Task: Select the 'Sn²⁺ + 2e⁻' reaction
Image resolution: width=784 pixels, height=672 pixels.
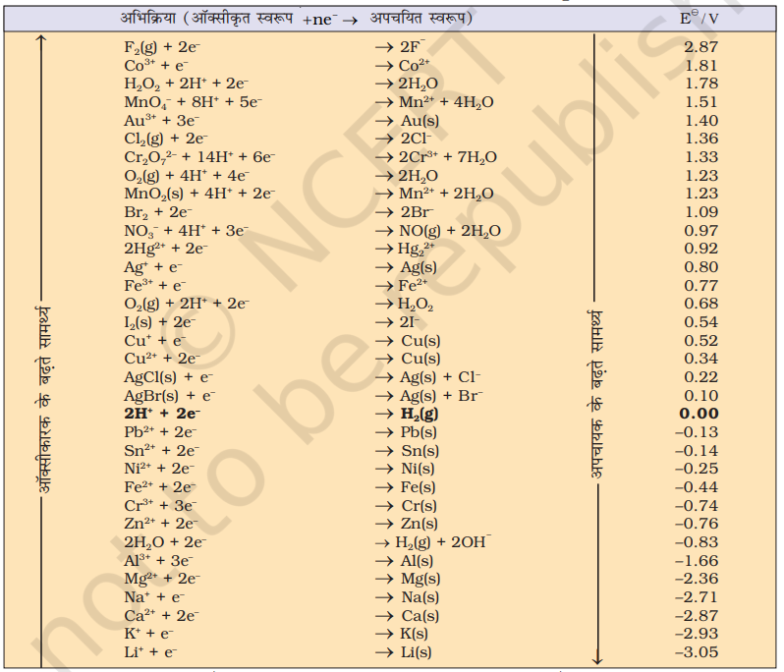Action: 161,451
